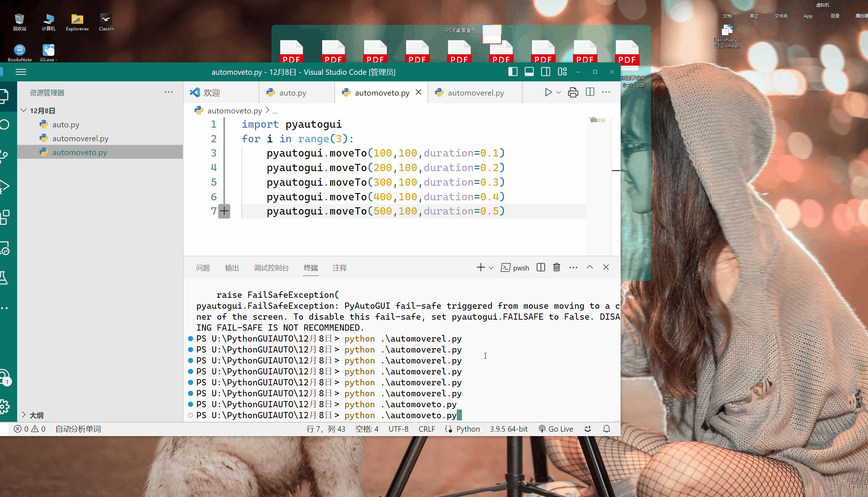Open auto.py in the file explorer
Screen dimensions: 868x497
pos(100,124)
